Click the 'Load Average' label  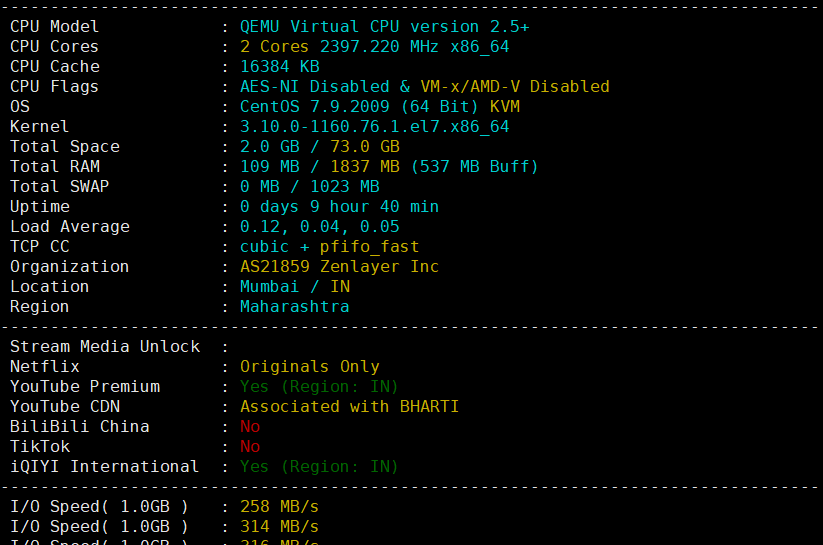pyautogui.click(x=70, y=226)
